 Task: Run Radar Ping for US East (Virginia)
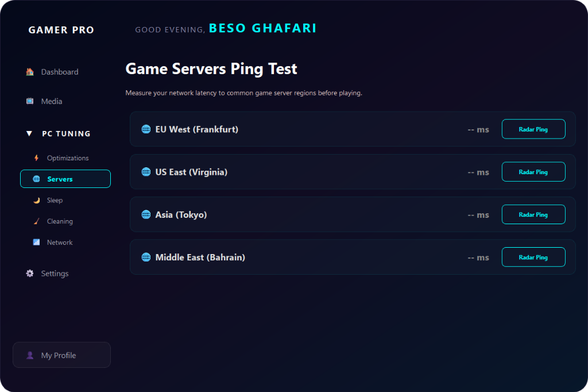533,172
